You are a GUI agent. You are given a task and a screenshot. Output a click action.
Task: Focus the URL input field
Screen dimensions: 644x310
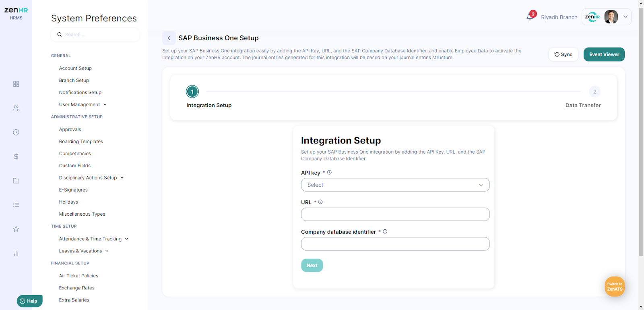[x=395, y=214]
